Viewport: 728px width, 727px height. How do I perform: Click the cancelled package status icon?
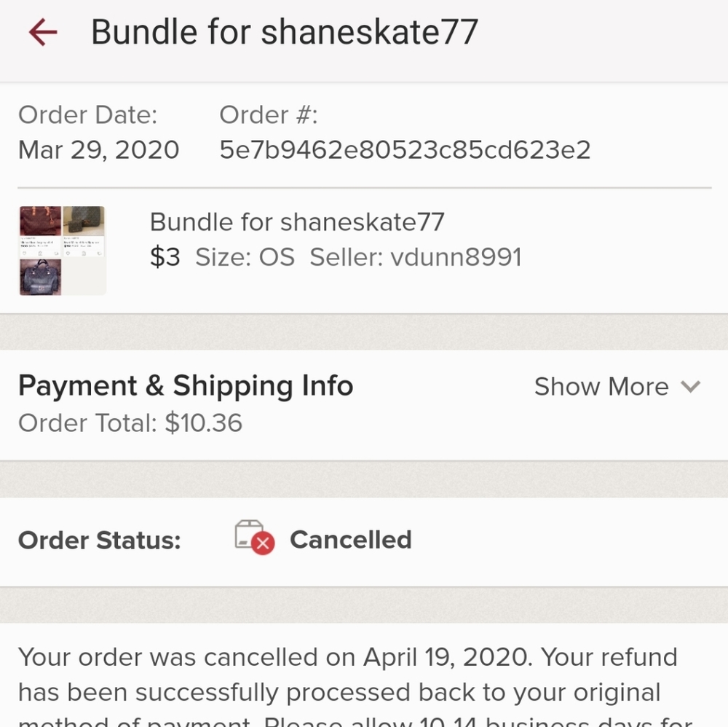[x=254, y=538]
